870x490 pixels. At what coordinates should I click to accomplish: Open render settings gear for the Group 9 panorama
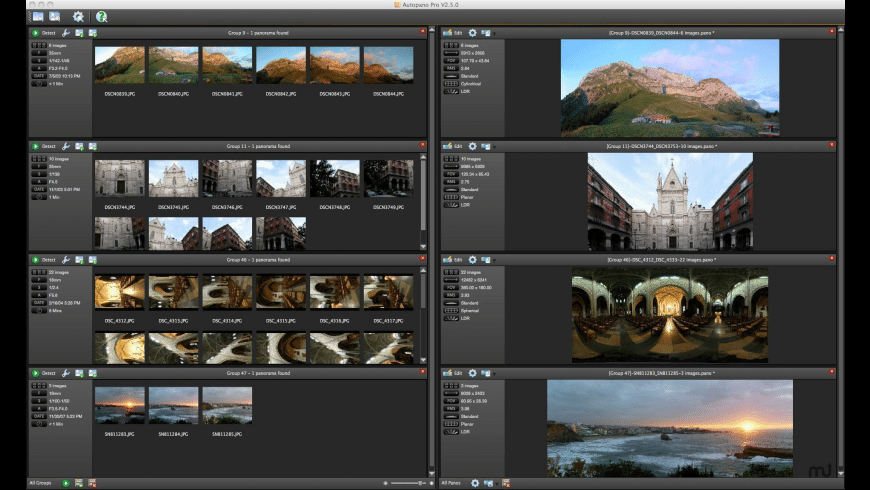(x=472, y=33)
